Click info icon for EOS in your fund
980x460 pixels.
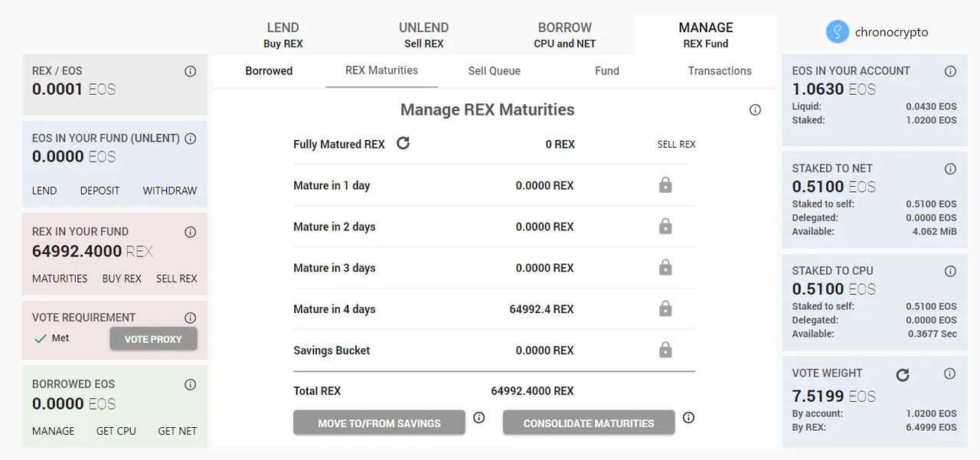pyautogui.click(x=191, y=139)
